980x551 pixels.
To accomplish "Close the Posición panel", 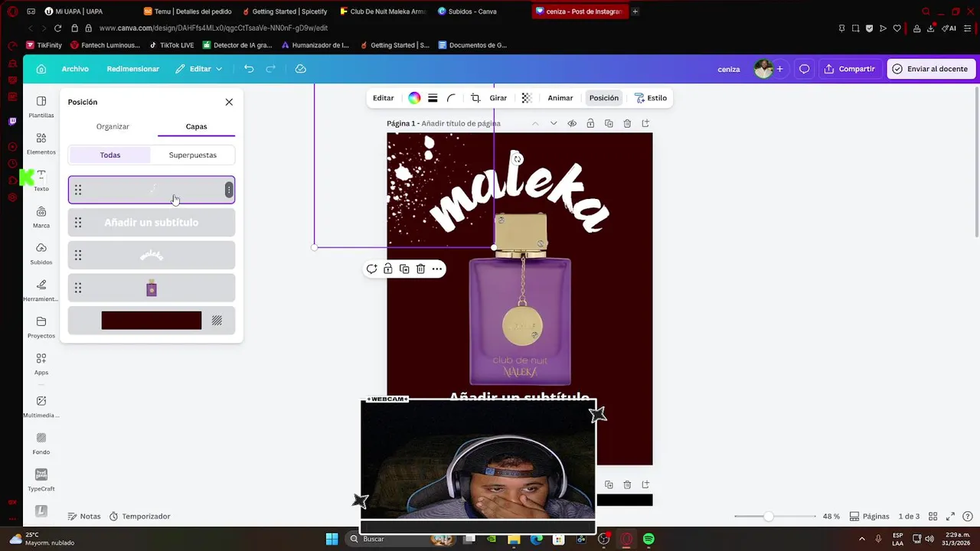I will 229,102.
